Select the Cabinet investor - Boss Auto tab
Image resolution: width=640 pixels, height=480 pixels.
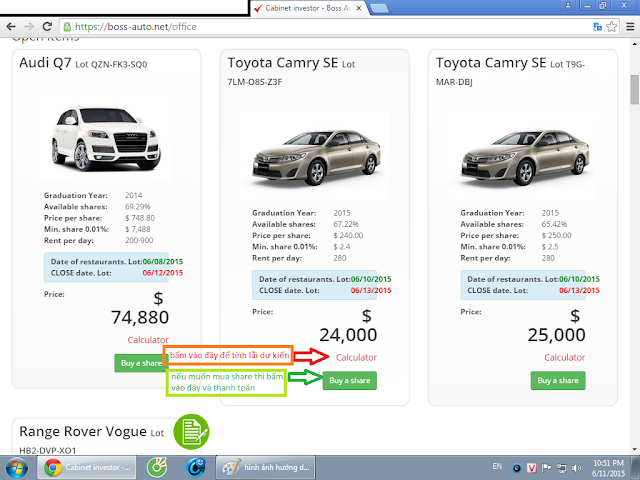(x=308, y=8)
